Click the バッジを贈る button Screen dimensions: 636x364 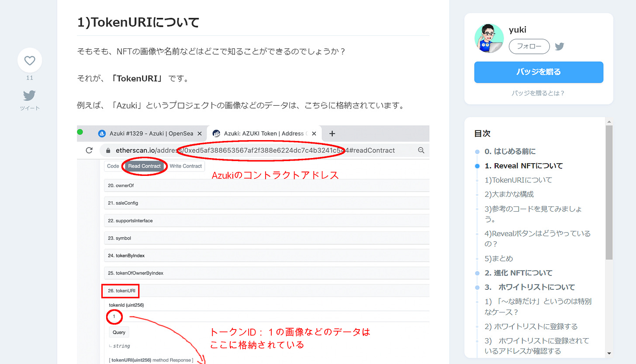539,72
